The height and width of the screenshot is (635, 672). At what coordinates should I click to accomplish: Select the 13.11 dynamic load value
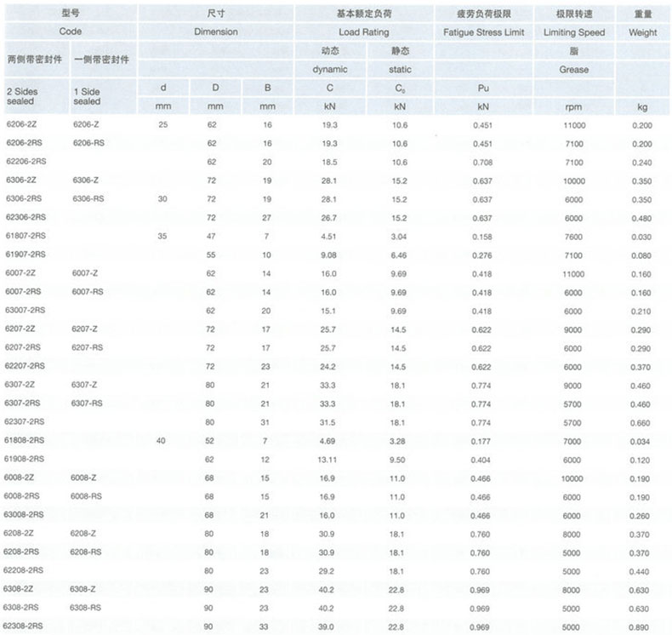click(x=329, y=459)
